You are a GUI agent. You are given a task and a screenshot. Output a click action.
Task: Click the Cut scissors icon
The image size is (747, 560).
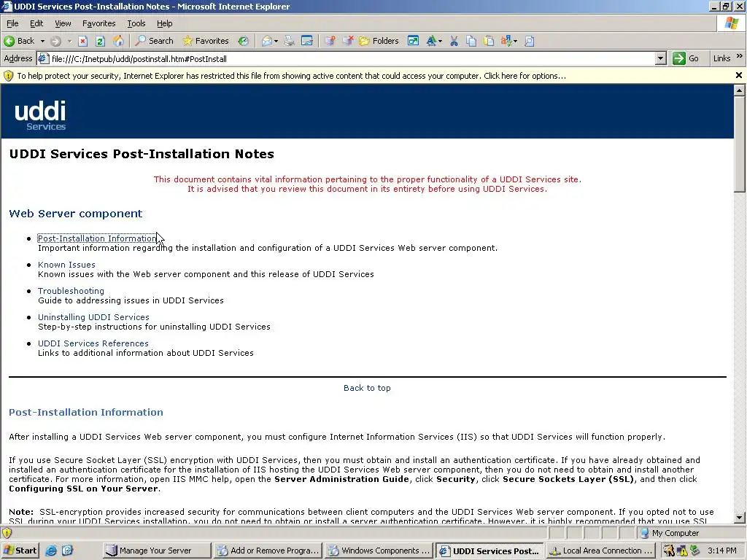click(x=454, y=41)
